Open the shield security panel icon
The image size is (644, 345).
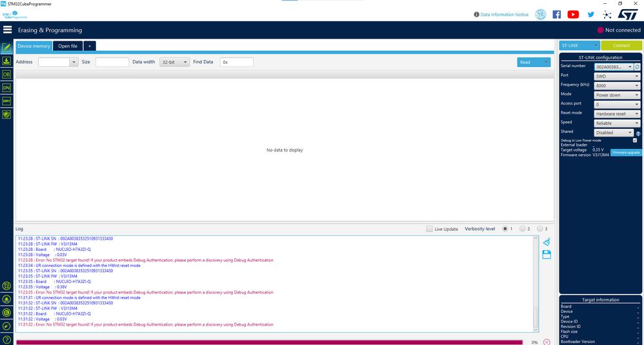point(6,114)
